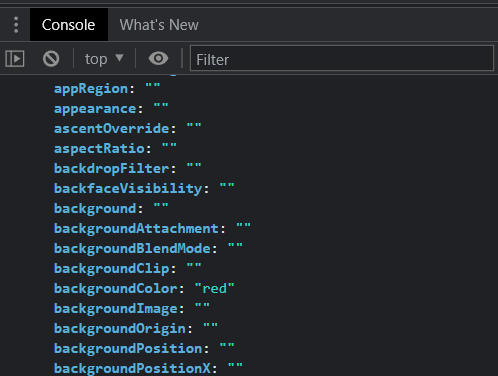Screen dimensions: 498x376
Task: Open the top JavaScript context dropdown
Action: click(104, 59)
